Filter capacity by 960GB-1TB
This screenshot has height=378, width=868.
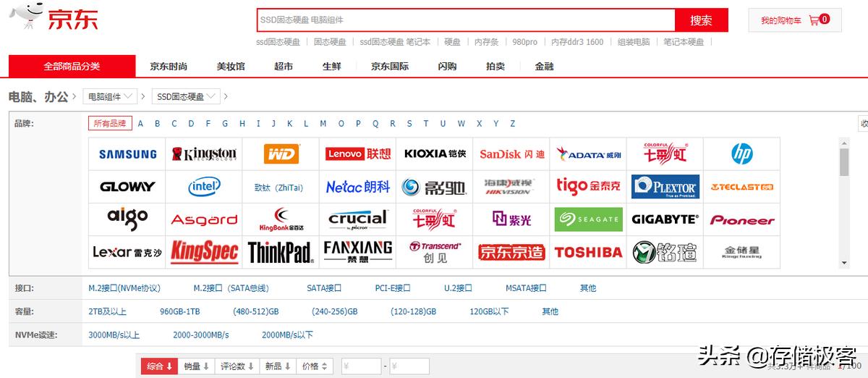tap(180, 311)
